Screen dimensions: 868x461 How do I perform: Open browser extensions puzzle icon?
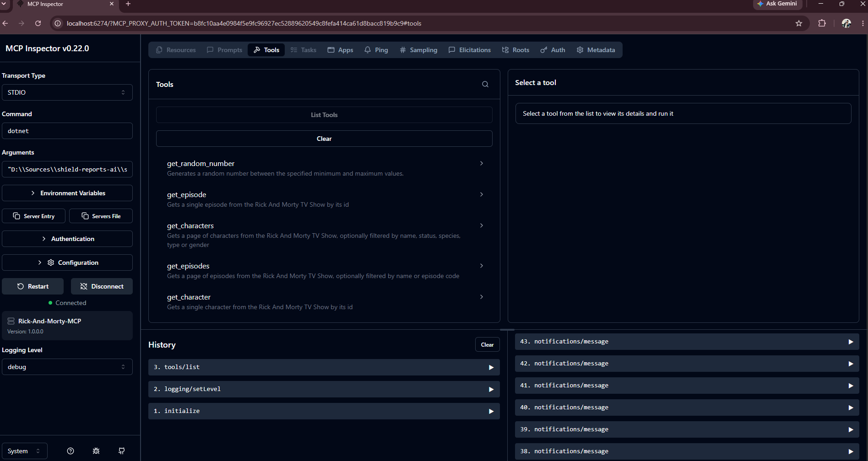click(822, 23)
